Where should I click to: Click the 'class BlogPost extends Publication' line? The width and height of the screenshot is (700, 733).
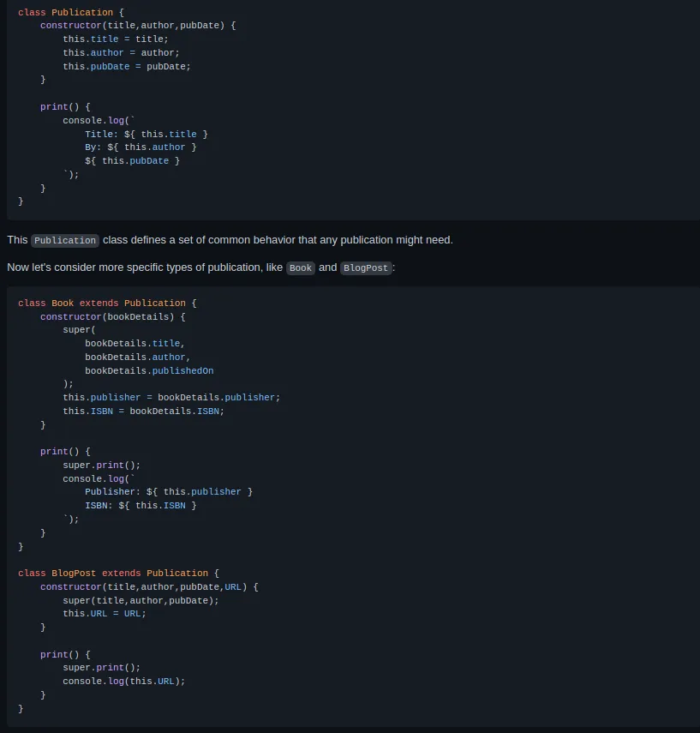pyautogui.click(x=118, y=573)
